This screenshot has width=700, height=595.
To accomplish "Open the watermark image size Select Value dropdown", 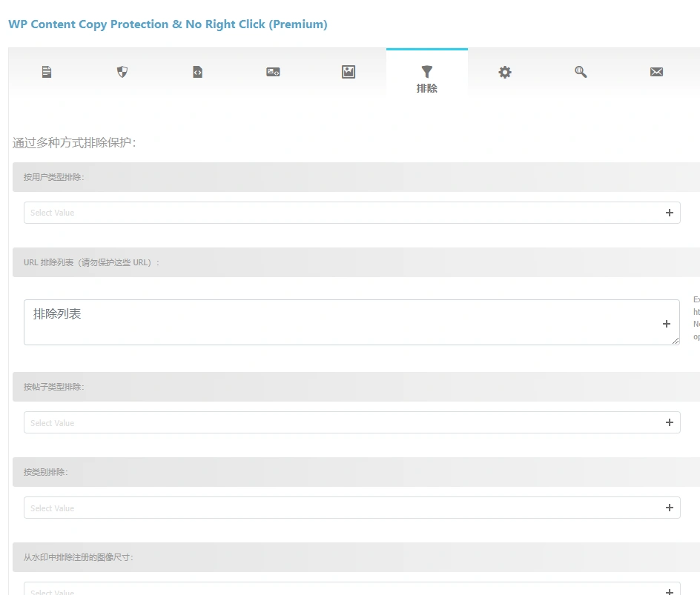I will click(297, 591).
